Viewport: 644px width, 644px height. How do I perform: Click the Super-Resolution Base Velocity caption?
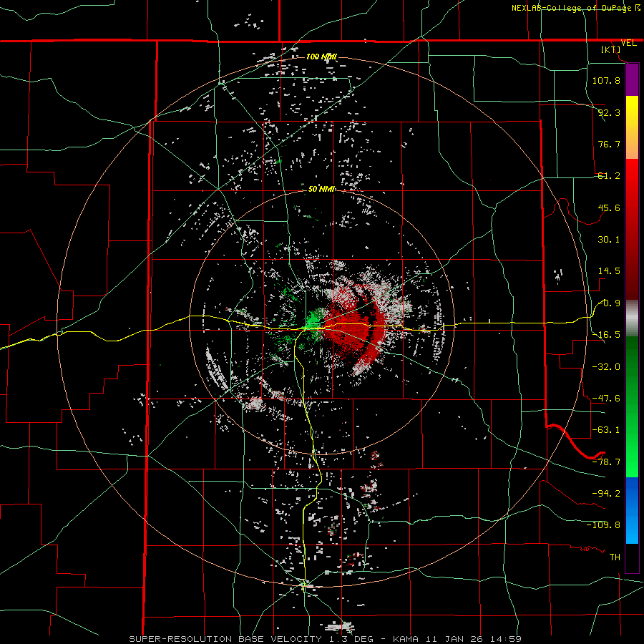point(326,639)
